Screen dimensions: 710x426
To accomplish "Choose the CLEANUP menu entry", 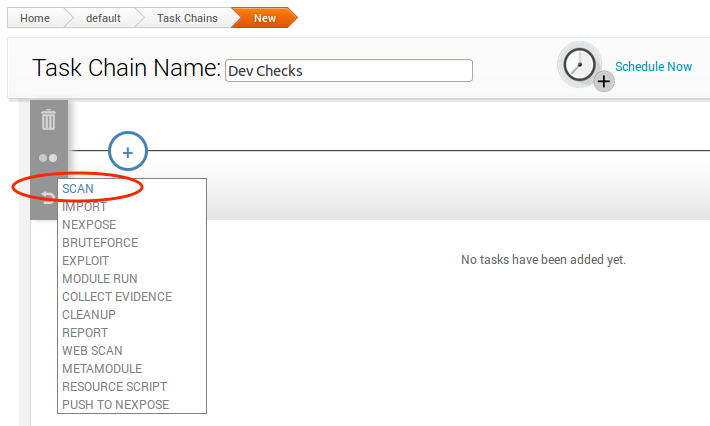I will (x=89, y=315).
